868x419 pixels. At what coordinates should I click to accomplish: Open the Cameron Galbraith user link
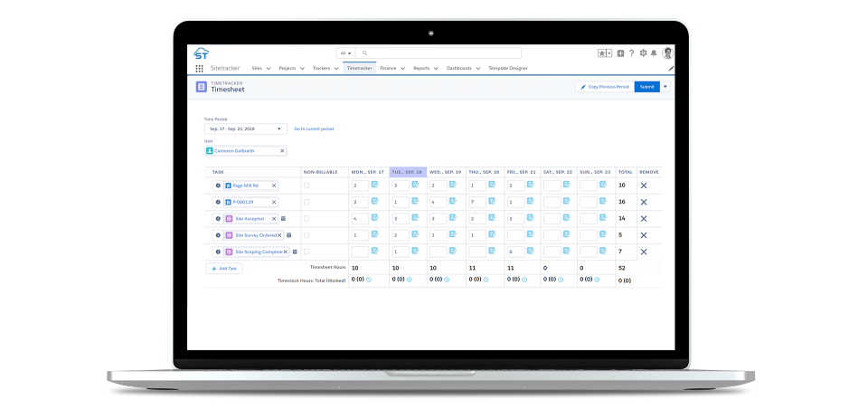235,151
